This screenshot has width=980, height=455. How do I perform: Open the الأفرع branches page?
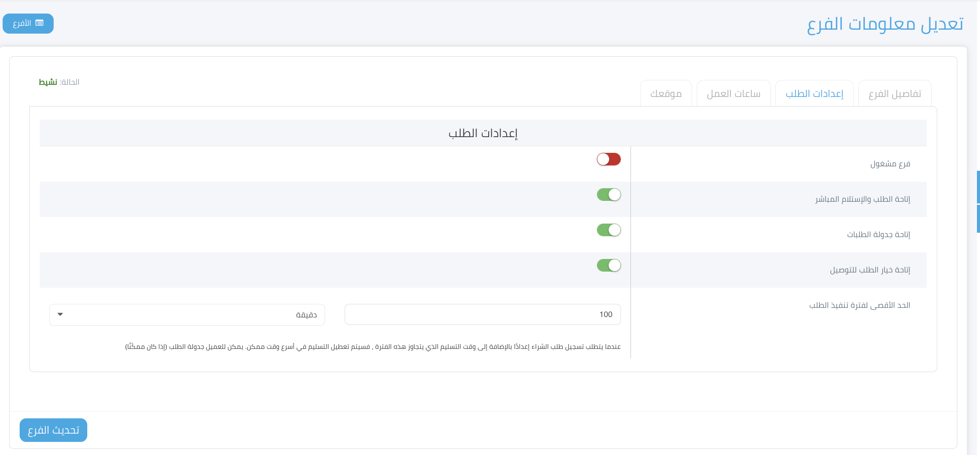pos(28,24)
